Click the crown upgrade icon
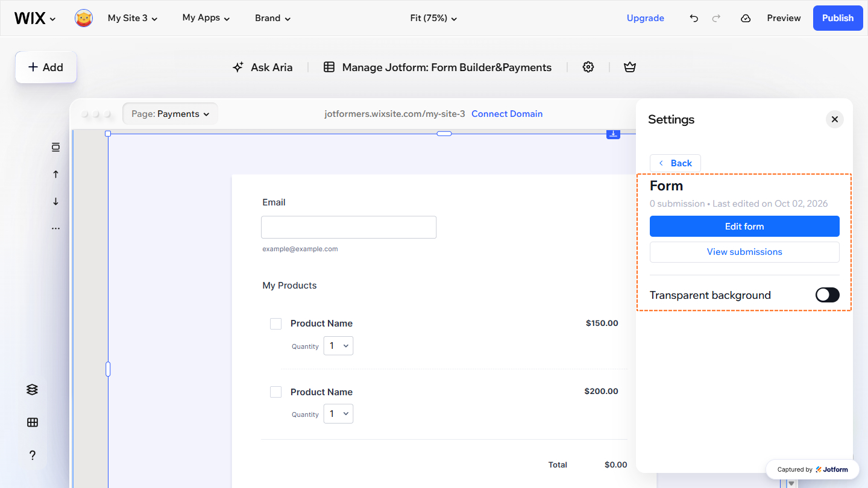 (x=630, y=67)
